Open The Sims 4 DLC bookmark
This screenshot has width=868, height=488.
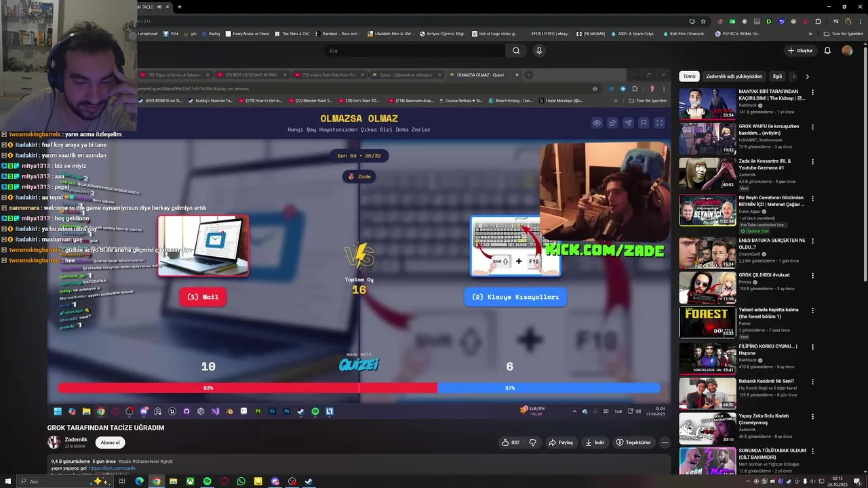tap(292, 33)
